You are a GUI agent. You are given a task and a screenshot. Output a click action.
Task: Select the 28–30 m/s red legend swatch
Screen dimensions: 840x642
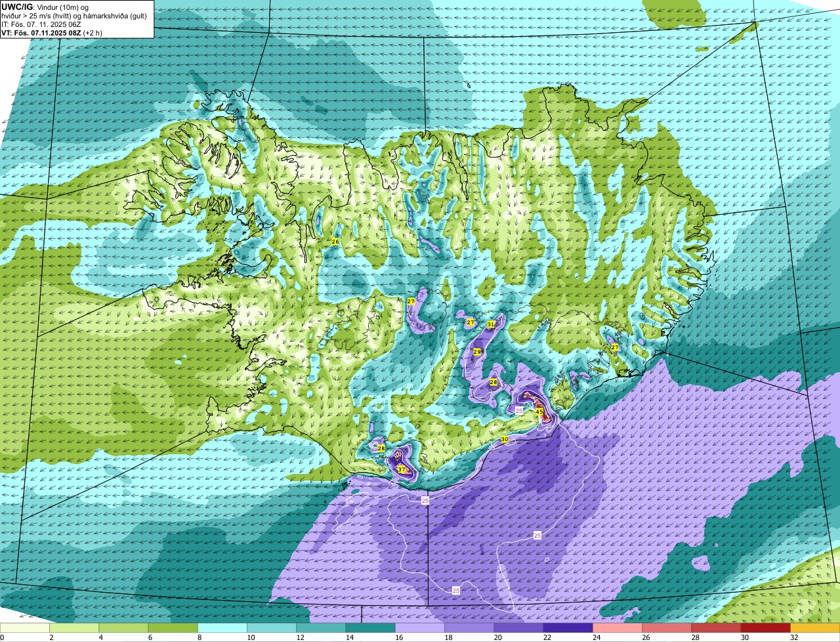(717, 628)
